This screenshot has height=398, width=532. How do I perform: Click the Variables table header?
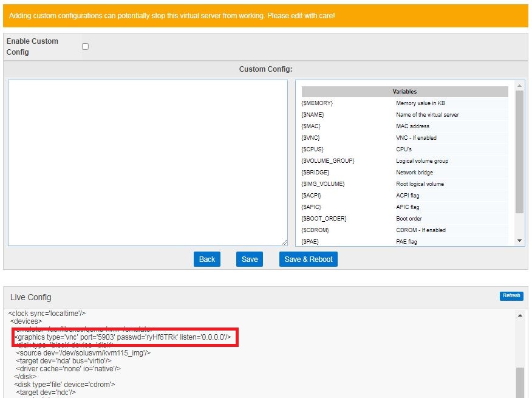coord(404,92)
